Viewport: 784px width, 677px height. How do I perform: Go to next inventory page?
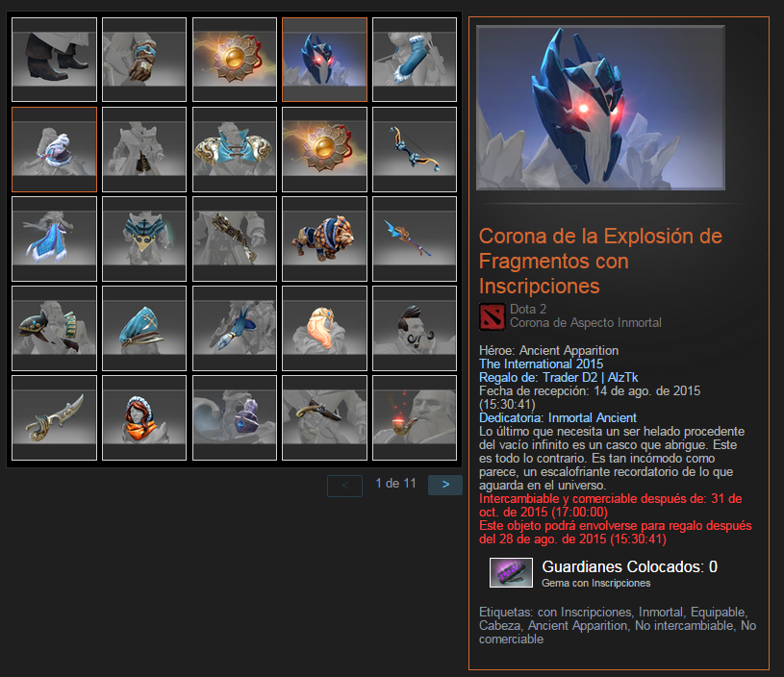445,485
